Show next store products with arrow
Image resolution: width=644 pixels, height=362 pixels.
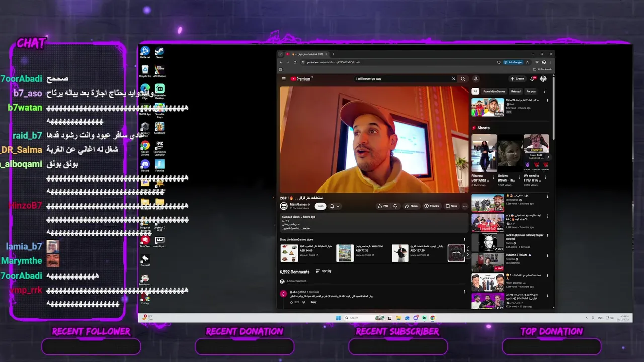tap(467, 255)
